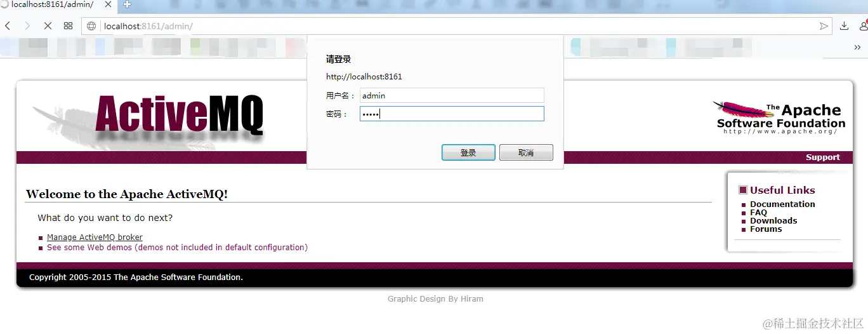The height and width of the screenshot is (334, 868).
Task: Click the Apache Software Foundation logo
Action: pos(780,117)
